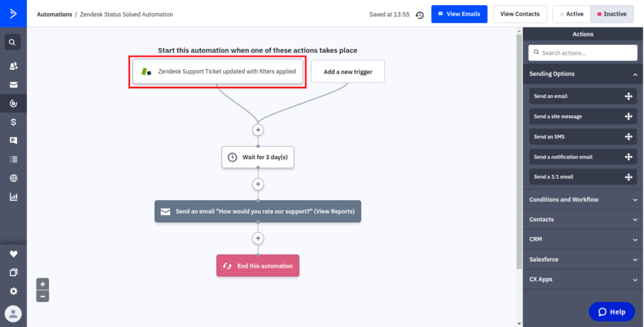Click the Automations breadcrumb link
The width and height of the screenshot is (644, 327).
(54, 14)
